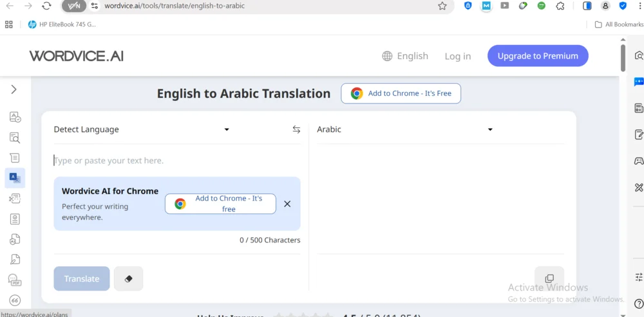
Task: Open the summarizer scissors sidebar icon
Action: 15,199
